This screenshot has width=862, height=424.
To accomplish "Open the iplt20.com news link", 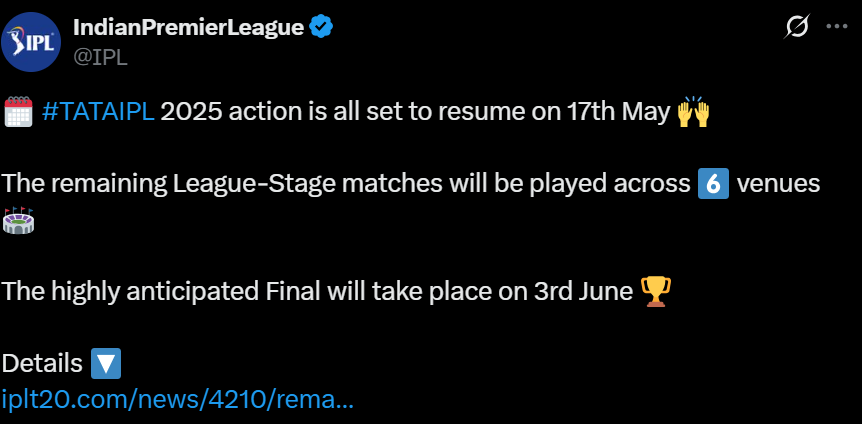I will click(178, 398).
